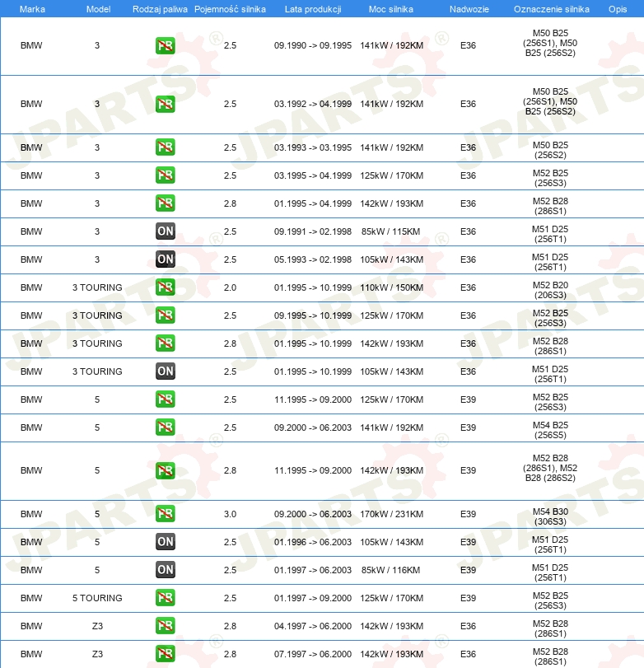Click the Opis column header

click(x=618, y=9)
